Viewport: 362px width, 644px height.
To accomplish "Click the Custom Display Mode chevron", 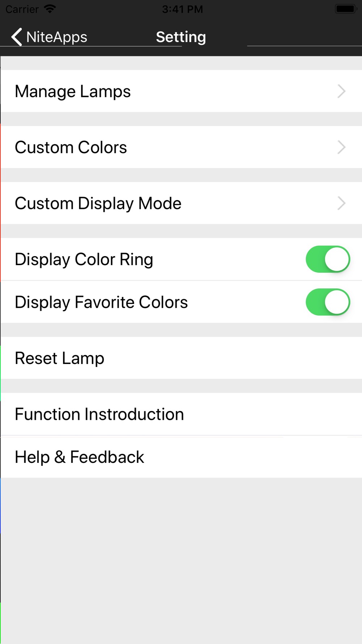I will point(341,203).
